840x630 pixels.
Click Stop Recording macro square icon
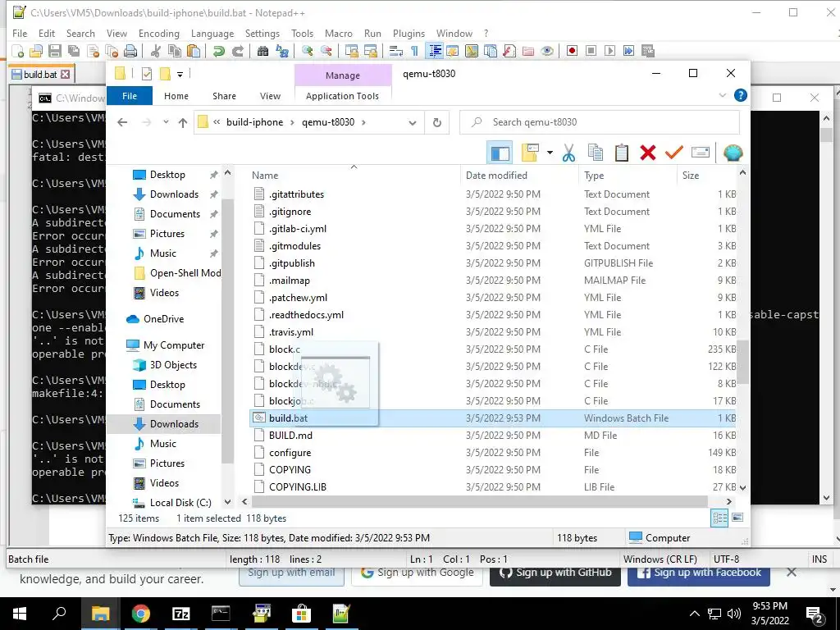(591, 51)
